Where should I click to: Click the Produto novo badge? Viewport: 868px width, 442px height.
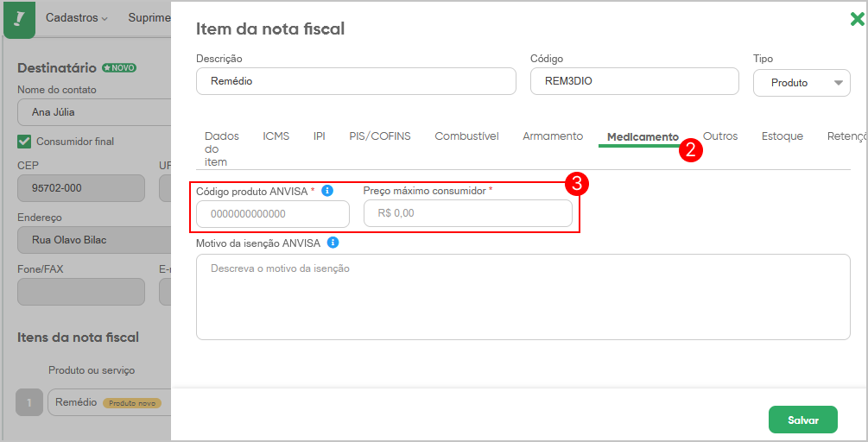[x=132, y=403]
